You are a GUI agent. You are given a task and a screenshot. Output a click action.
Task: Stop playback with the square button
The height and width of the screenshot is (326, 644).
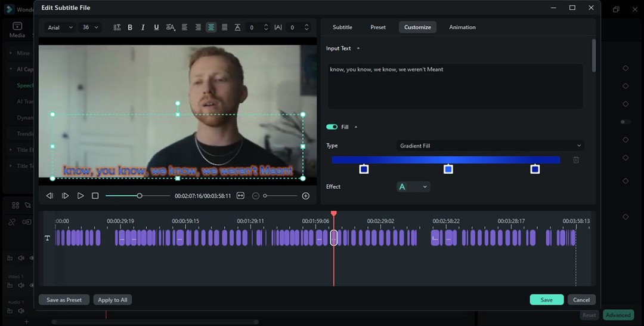point(95,196)
